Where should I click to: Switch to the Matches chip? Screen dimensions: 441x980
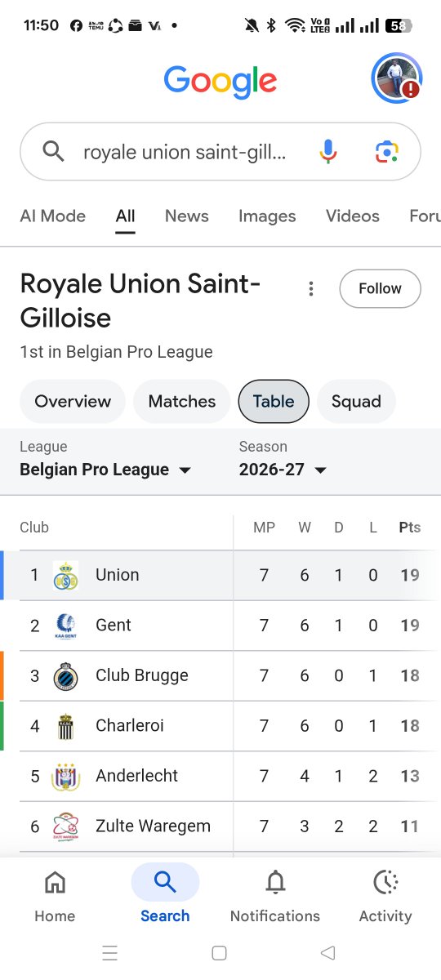(182, 401)
